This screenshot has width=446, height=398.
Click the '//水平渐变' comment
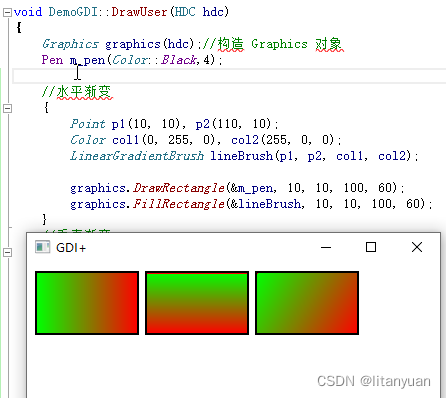click(x=77, y=92)
